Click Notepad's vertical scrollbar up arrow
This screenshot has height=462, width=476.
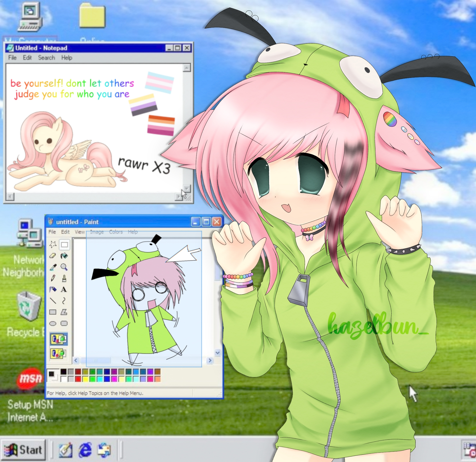click(x=187, y=68)
